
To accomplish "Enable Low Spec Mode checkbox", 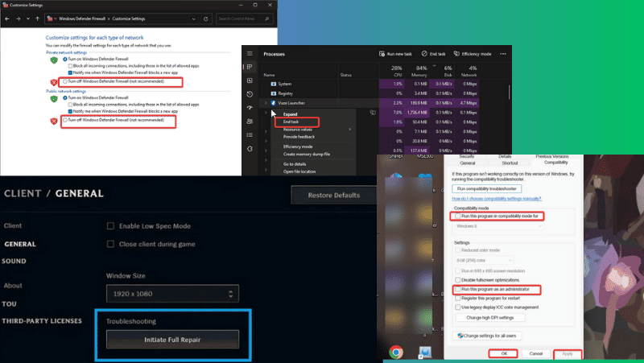I will tap(110, 226).
